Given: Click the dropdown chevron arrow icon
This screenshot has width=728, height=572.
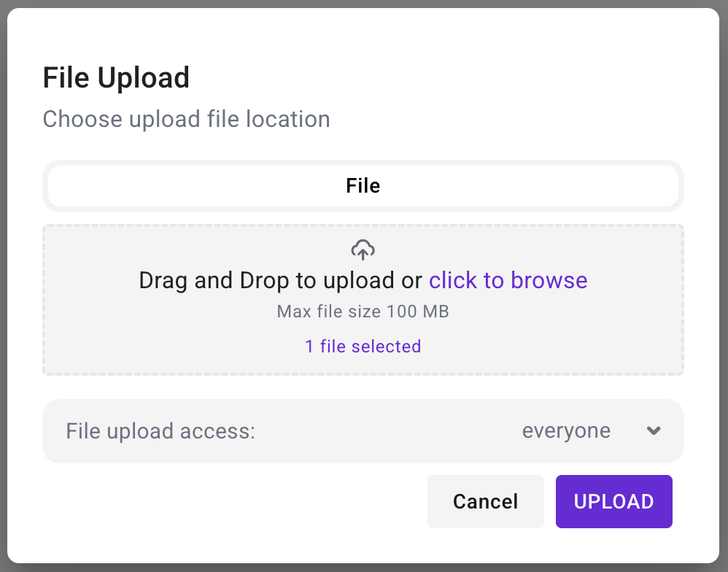Looking at the screenshot, I should [x=654, y=431].
